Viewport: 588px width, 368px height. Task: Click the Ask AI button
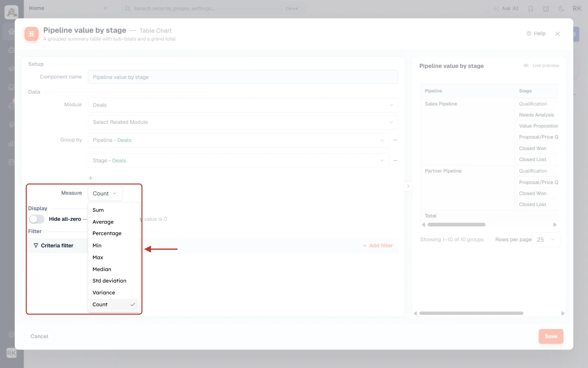pyautogui.click(x=506, y=9)
